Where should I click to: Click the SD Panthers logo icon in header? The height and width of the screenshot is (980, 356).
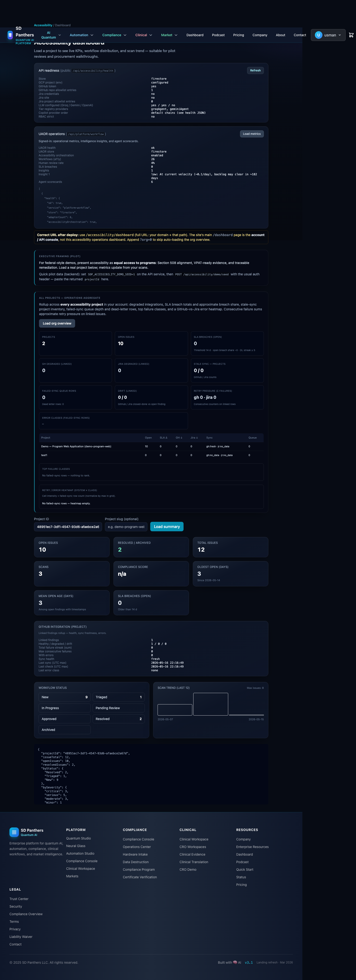[10, 35]
